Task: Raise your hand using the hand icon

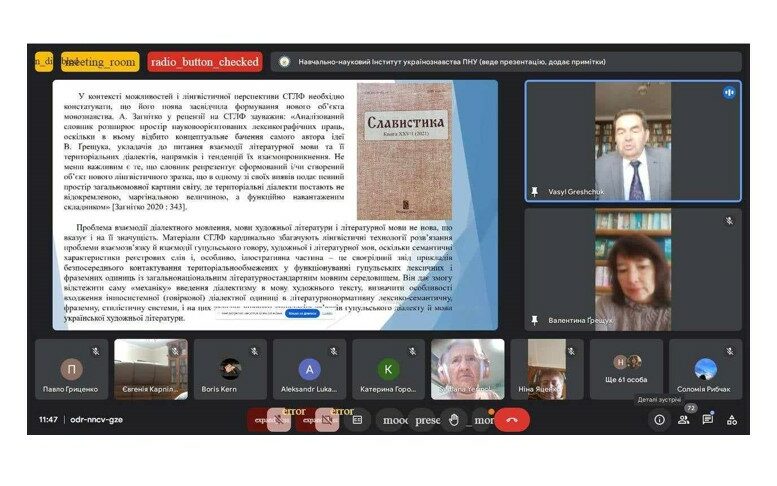Action: click(454, 420)
